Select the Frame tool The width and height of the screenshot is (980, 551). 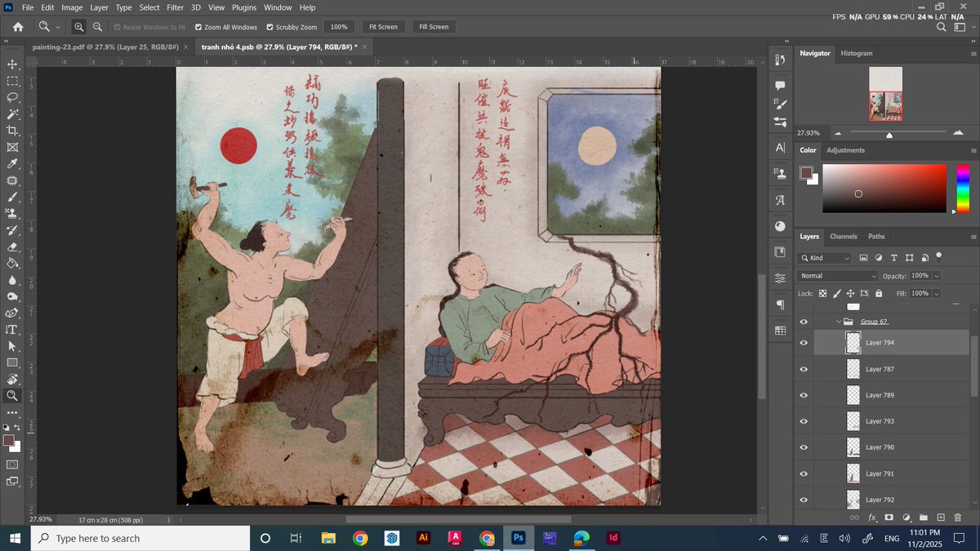(x=12, y=147)
